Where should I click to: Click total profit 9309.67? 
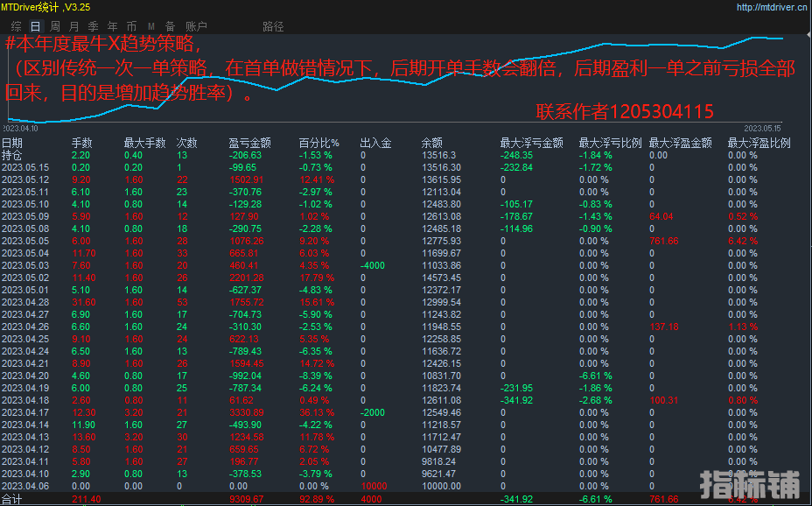tap(247, 500)
